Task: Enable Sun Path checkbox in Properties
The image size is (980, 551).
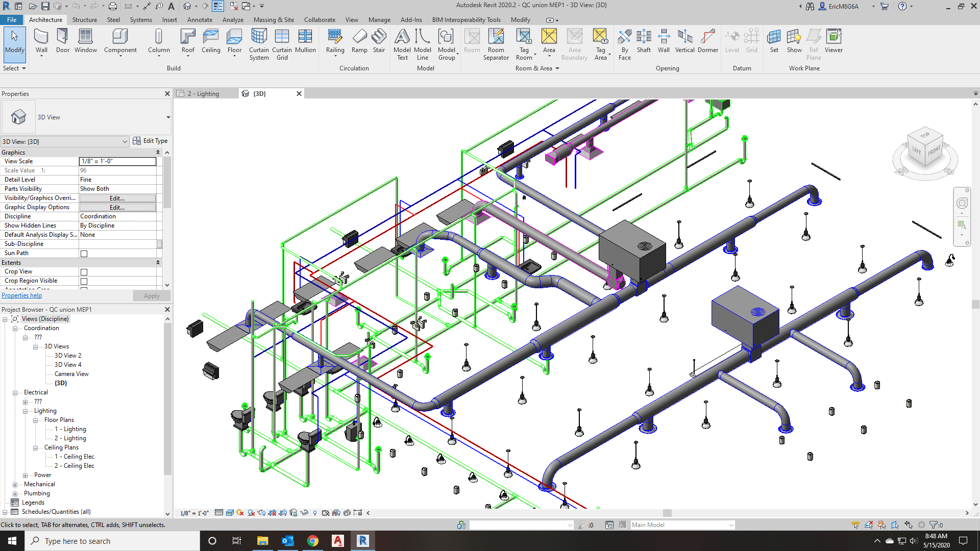Action: pyautogui.click(x=84, y=253)
